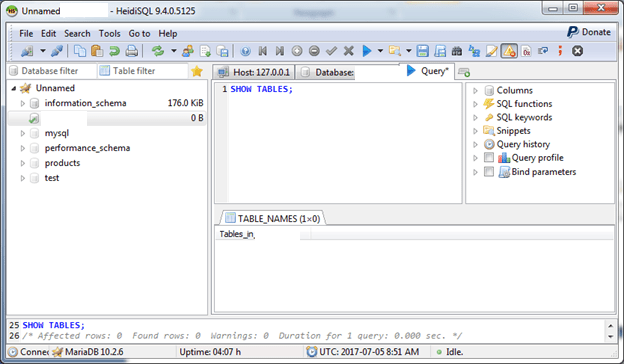This screenshot has height=364, width=624.
Task: Open Find text binoculars icon
Action: tap(457, 51)
